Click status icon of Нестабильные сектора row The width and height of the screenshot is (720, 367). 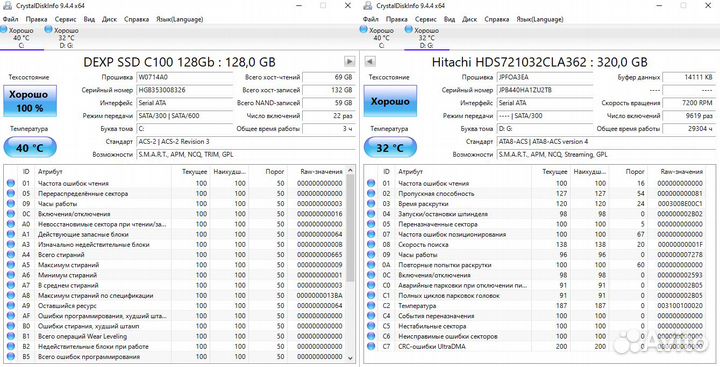(x=371, y=326)
